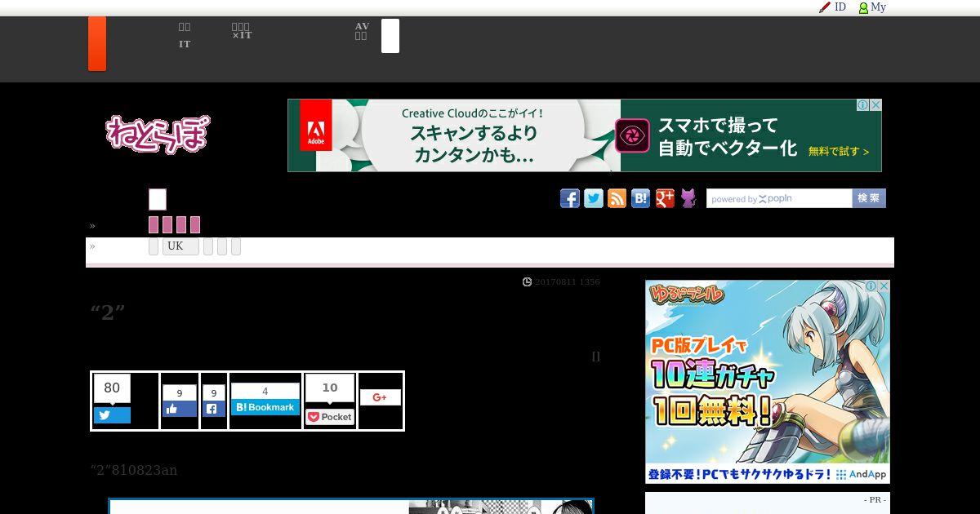The image size is (980, 514).
Task: Click the - PR - label in sidebar
Action: tap(875, 499)
